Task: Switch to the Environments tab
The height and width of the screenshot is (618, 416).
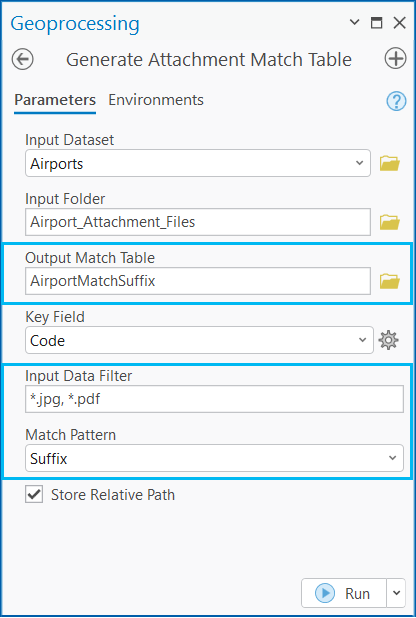Action: coord(156,100)
